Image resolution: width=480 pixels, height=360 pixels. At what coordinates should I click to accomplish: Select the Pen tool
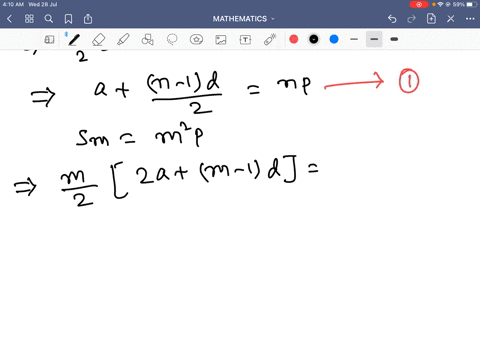pos(74,40)
